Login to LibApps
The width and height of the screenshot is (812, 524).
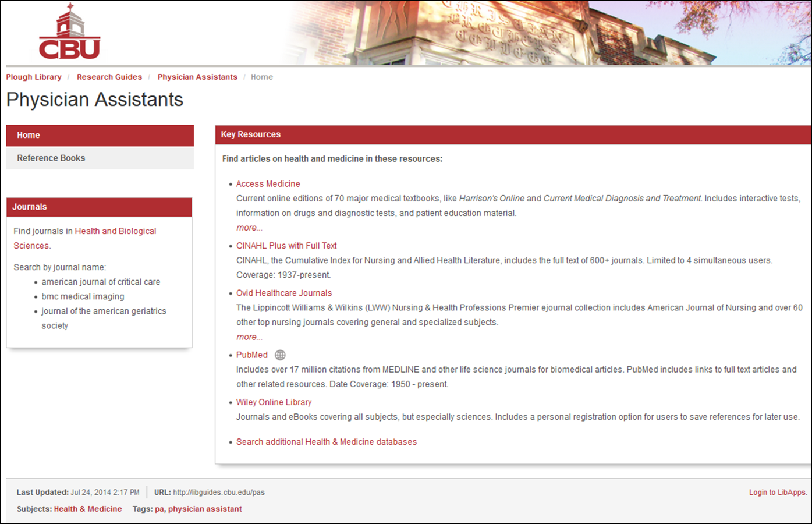click(x=778, y=493)
